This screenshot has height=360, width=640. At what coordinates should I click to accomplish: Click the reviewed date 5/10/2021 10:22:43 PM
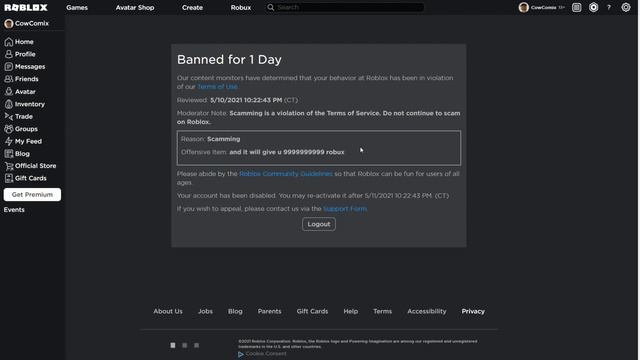click(246, 100)
